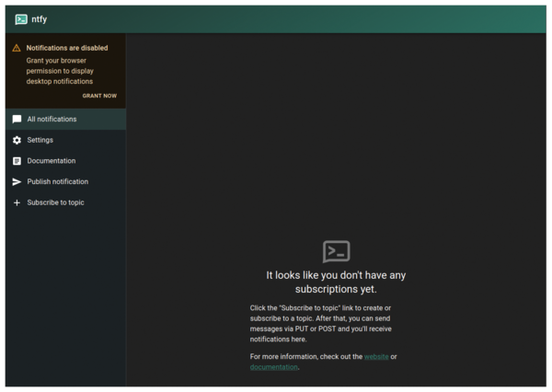The height and width of the screenshot is (392, 552).
Task: Select the Subscribe to topic label
Action: pos(55,202)
